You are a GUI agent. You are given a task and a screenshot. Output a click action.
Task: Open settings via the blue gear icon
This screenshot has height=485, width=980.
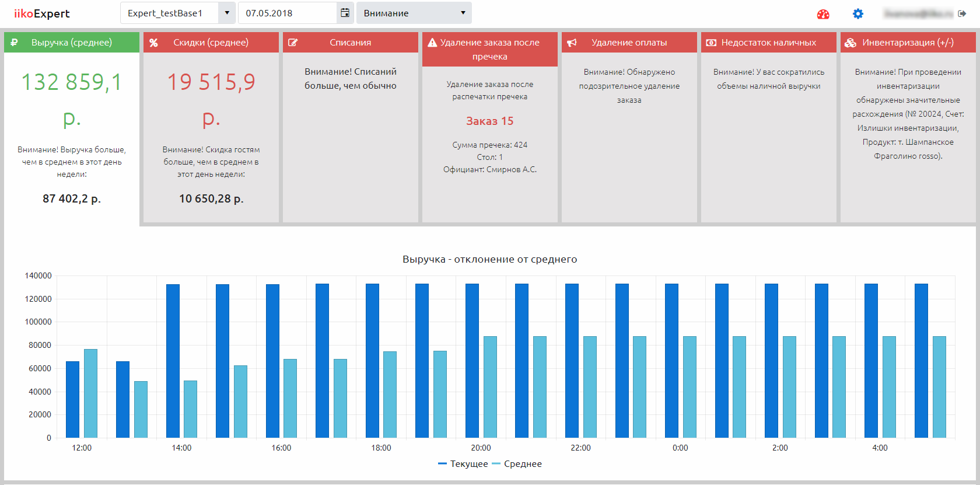857,13
